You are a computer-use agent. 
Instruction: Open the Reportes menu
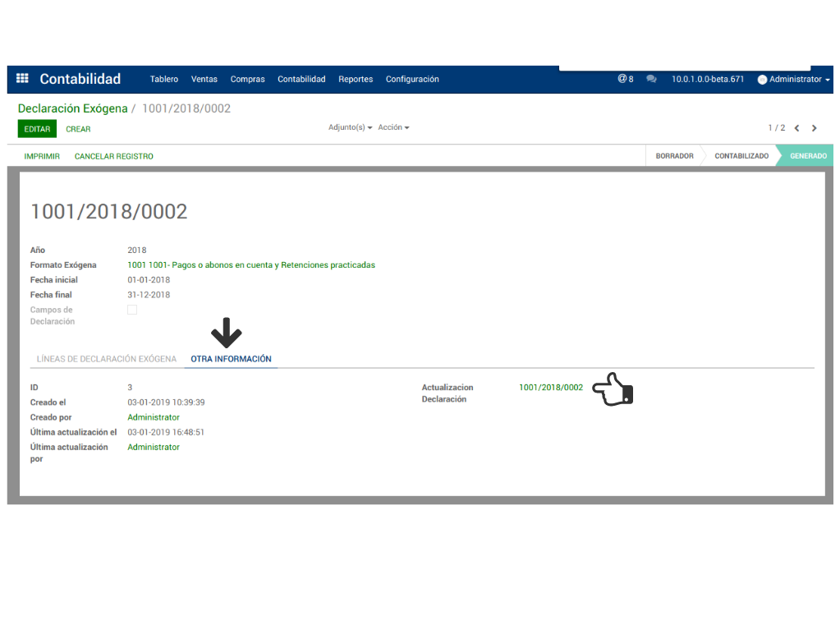tap(356, 80)
